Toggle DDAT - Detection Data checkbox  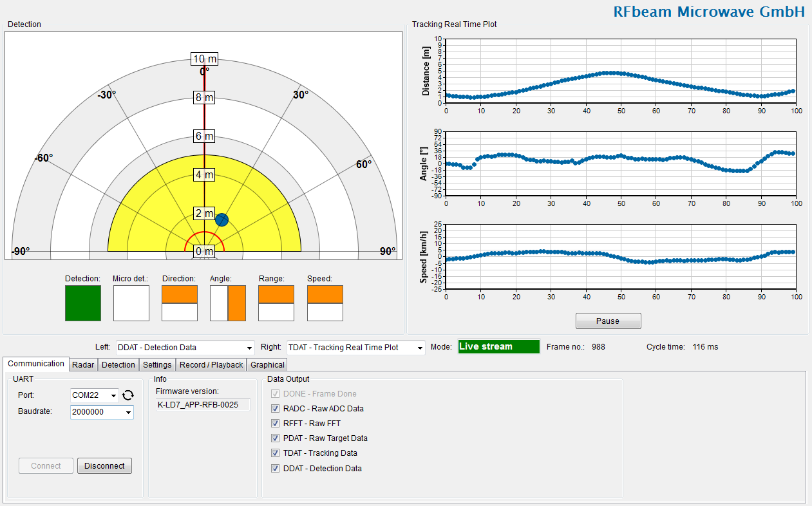pyautogui.click(x=276, y=469)
